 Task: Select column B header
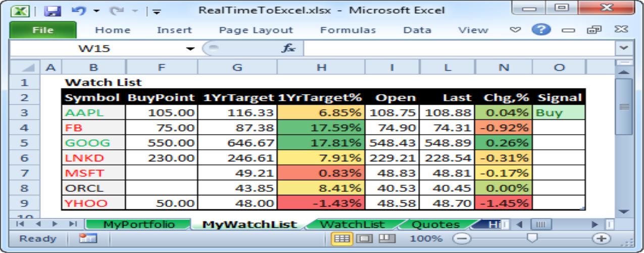coord(93,67)
